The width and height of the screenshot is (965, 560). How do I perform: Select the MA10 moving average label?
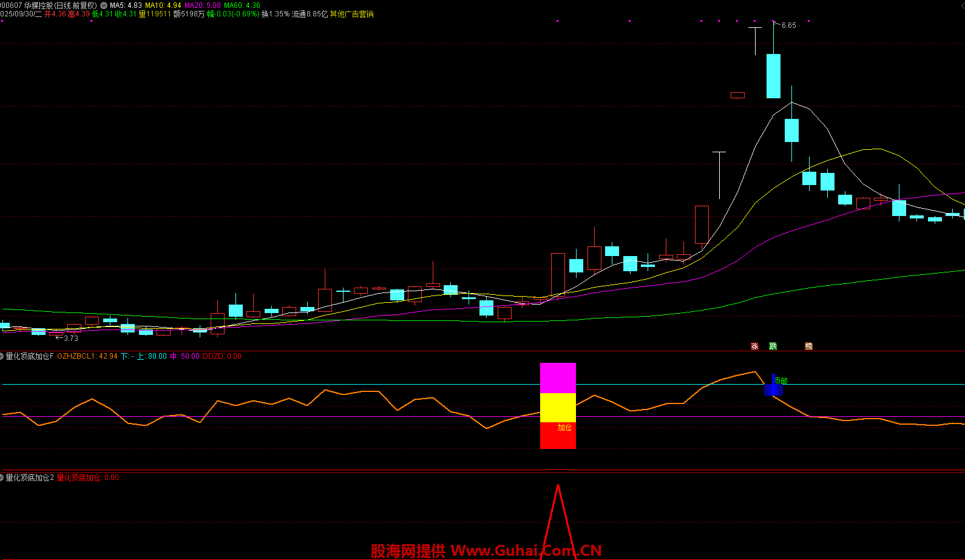tap(163, 5)
